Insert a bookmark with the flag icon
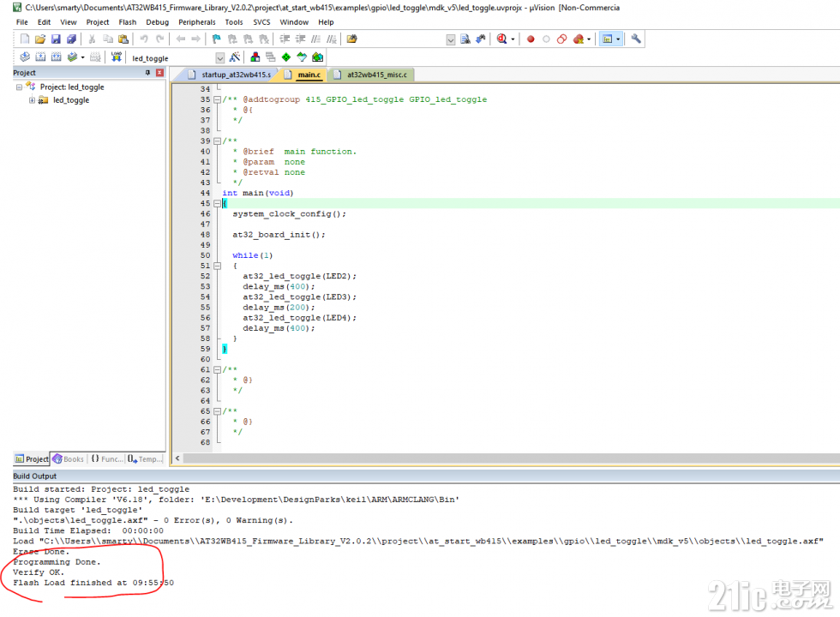The width and height of the screenshot is (840, 617). 216,39
